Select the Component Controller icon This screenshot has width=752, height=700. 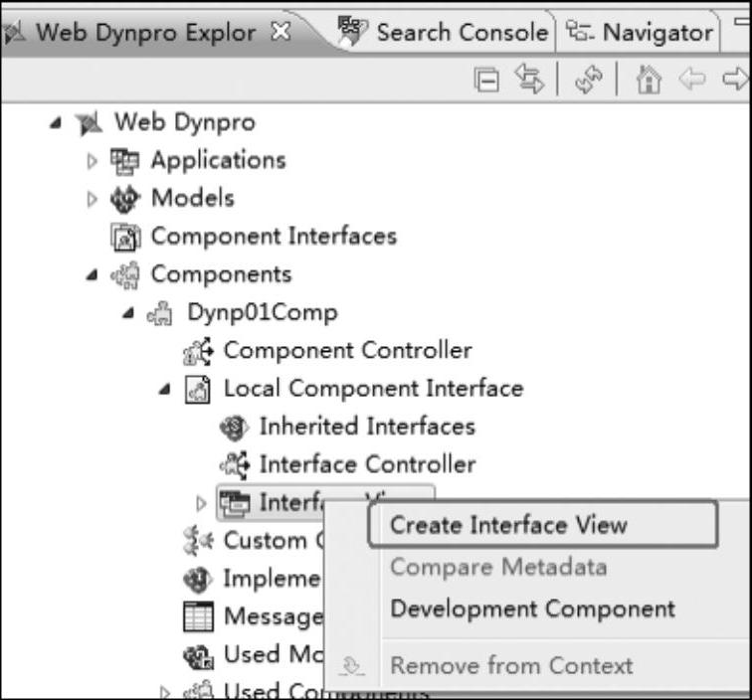click(x=198, y=351)
